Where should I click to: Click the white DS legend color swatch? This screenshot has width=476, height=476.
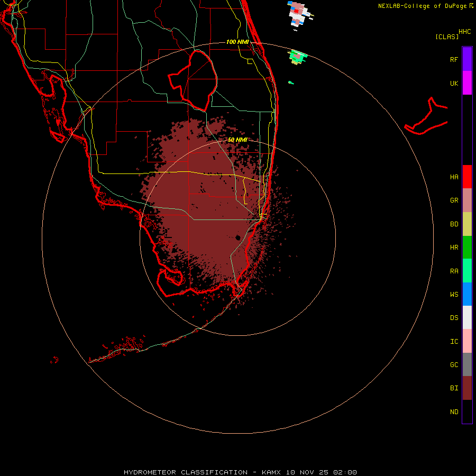(x=467, y=317)
